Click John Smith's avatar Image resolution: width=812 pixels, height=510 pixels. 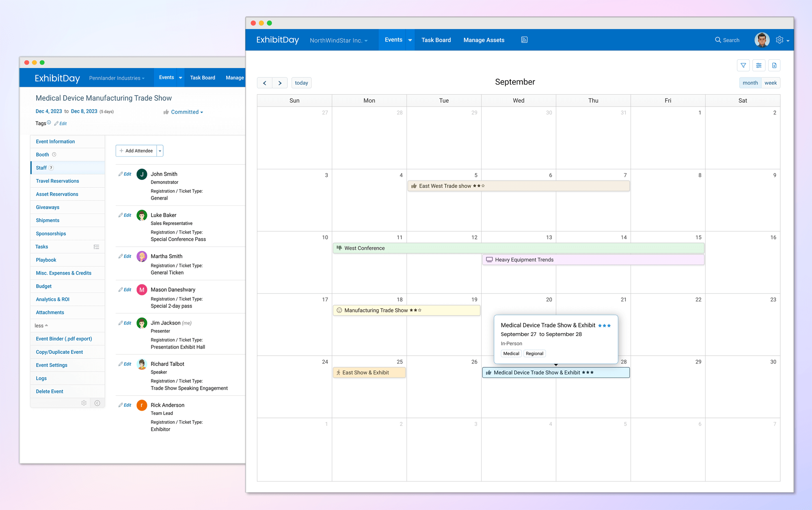tap(142, 174)
